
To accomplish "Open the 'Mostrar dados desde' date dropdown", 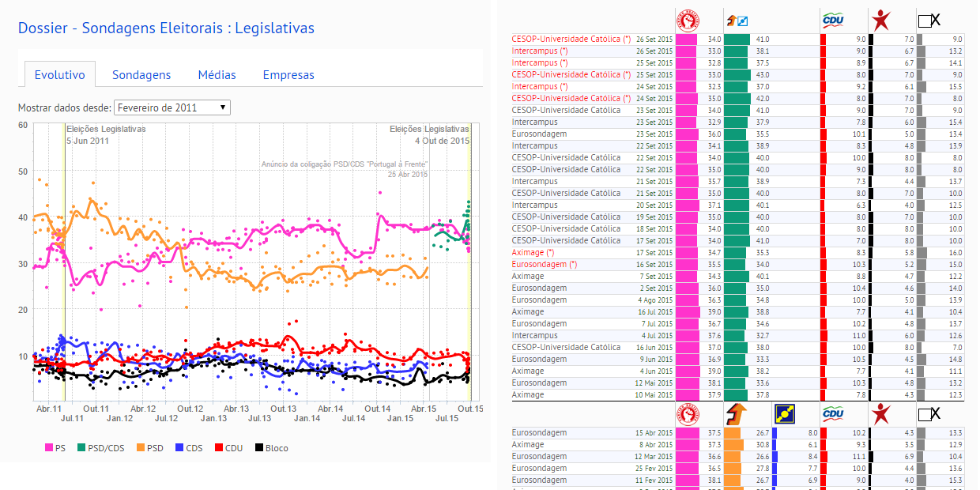I will (172, 107).
